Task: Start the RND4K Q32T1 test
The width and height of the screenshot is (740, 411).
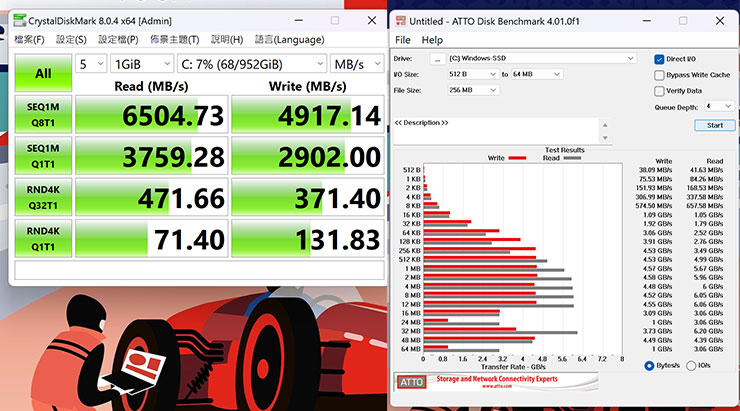Action: pos(43,197)
